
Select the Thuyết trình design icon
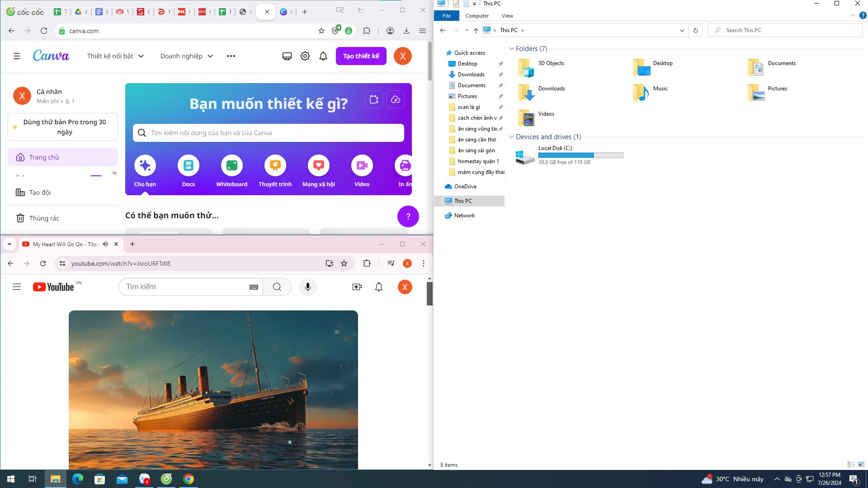(275, 165)
